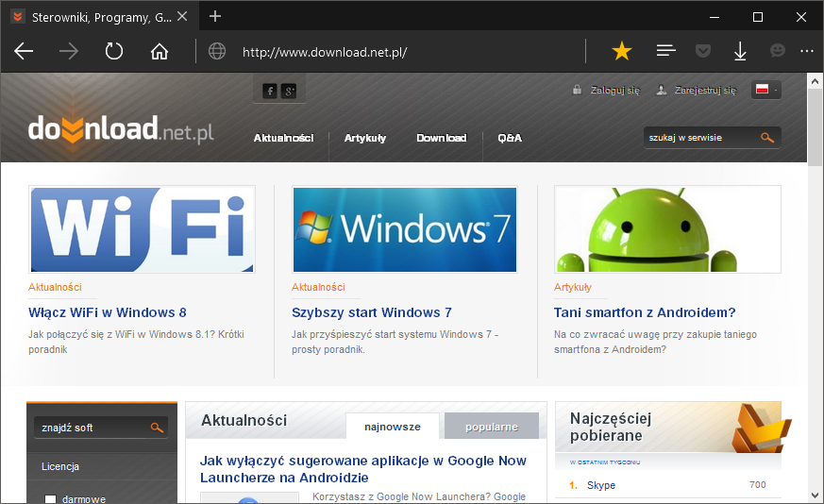This screenshot has width=824, height=504.
Task: Switch to the popularne tab
Action: click(x=492, y=427)
